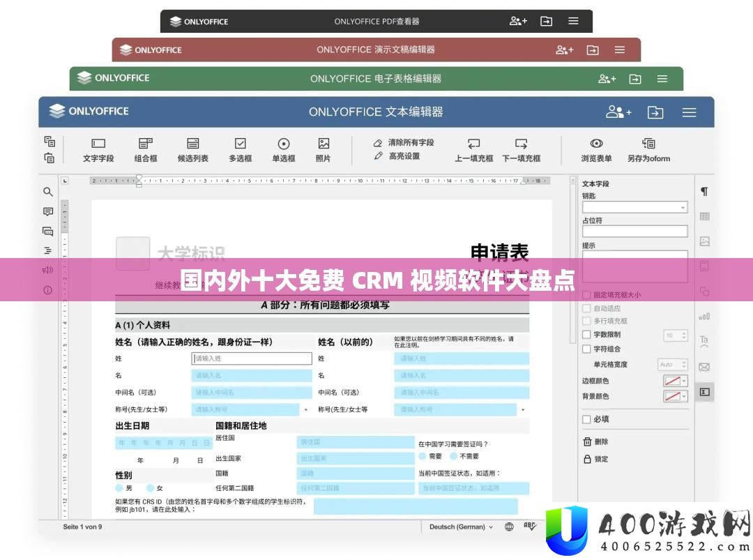
Task: Click 清除所有字段 clear all fields
Action: pyautogui.click(x=404, y=143)
